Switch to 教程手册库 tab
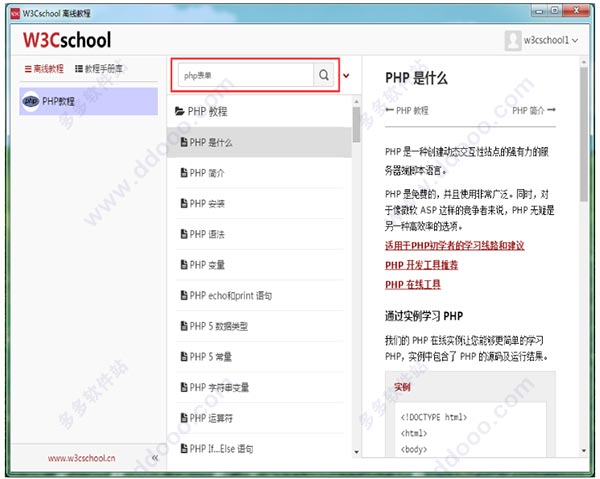Image resolution: width=600 pixels, height=479 pixels. (x=99, y=69)
